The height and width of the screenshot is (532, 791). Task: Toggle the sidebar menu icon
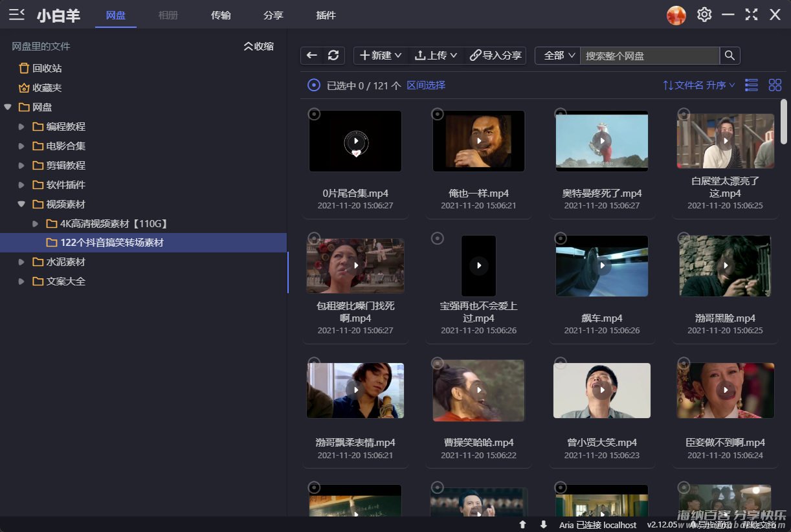[17, 15]
